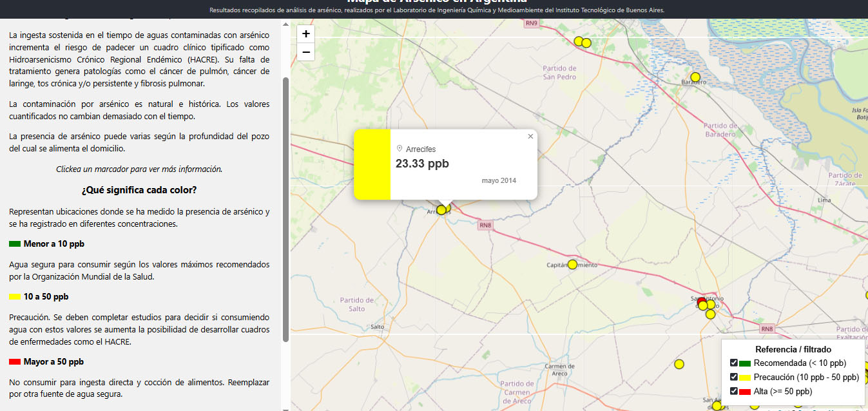Open the Capitán Sarmiento yellow marker
Viewport: 868px width, 411px height.
click(x=572, y=264)
